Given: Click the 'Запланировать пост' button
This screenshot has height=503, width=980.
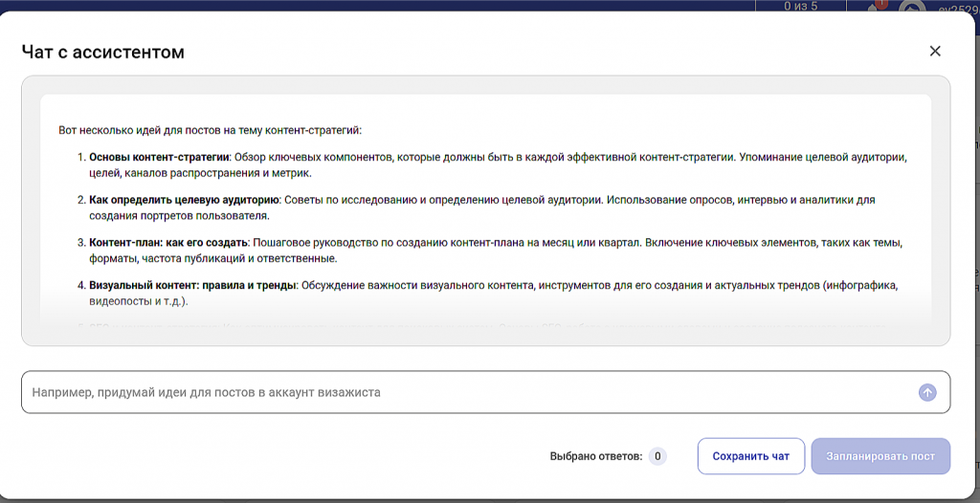Looking at the screenshot, I should click(x=880, y=456).
